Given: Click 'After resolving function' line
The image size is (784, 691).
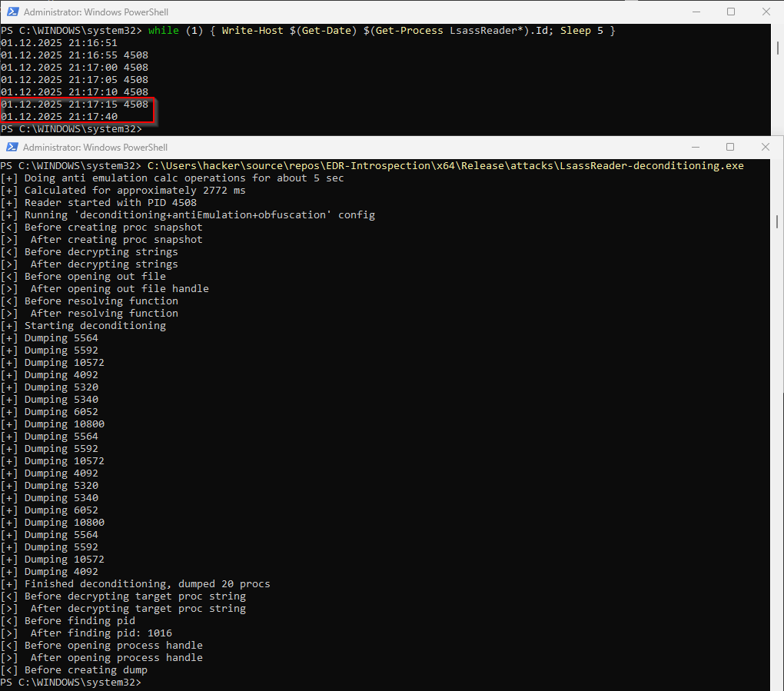Looking at the screenshot, I should [x=89, y=314].
